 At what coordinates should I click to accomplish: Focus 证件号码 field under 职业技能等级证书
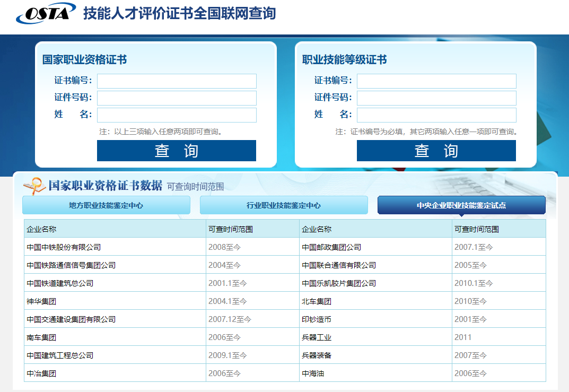436,98
